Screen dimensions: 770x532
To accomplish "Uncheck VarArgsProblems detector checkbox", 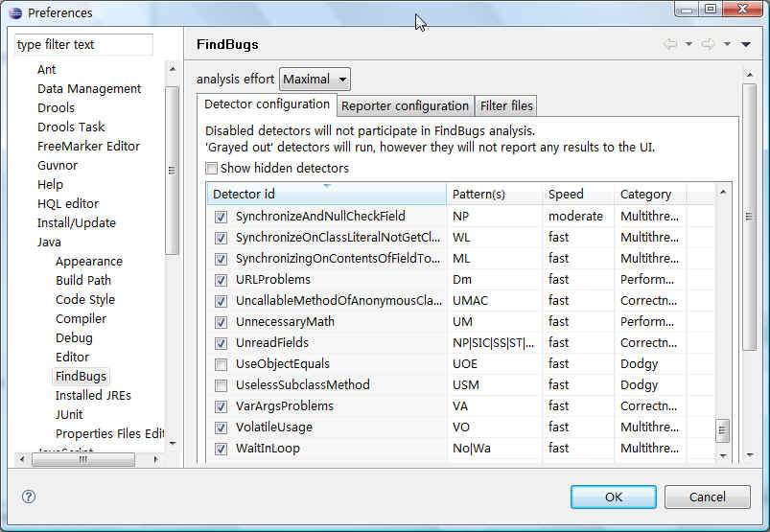I will tap(221, 406).
